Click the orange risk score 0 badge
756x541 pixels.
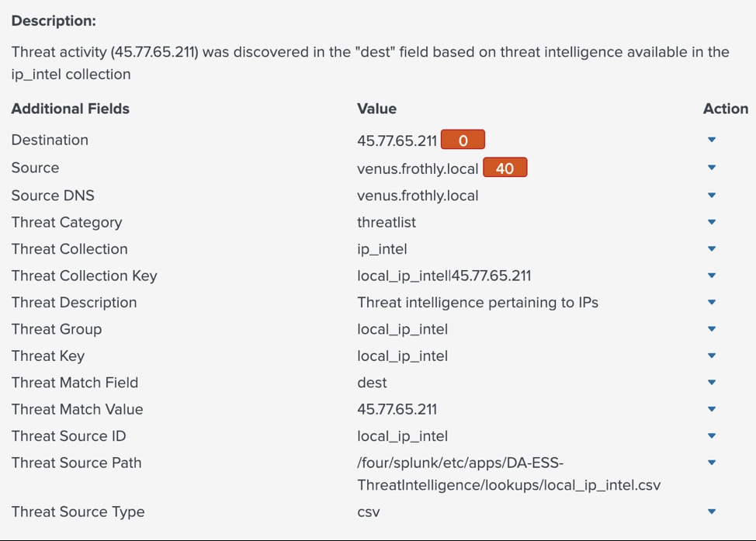(x=463, y=140)
